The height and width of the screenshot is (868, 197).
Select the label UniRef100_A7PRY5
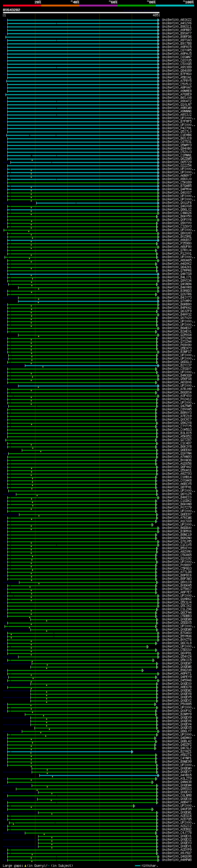pos(177,81)
